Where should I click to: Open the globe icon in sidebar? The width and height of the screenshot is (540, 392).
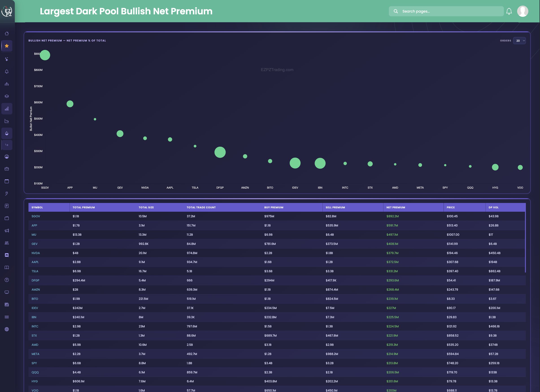pyautogui.click(x=7, y=329)
